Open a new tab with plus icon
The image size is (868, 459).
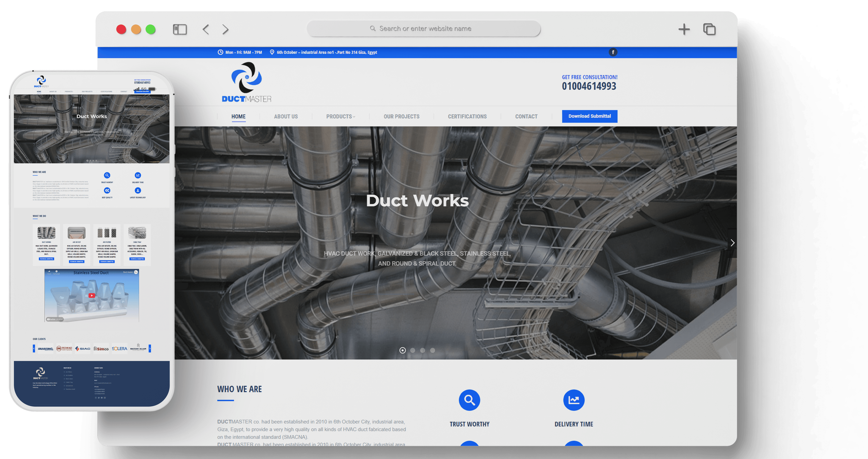(684, 29)
